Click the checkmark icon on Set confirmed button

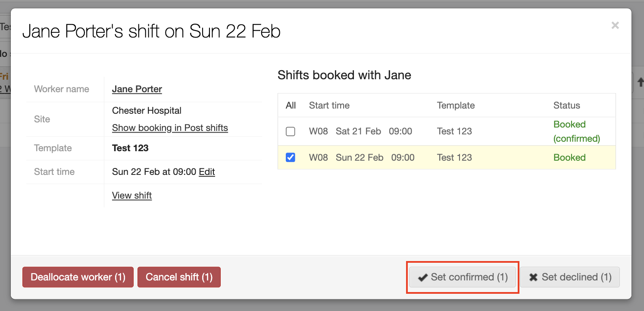click(422, 277)
